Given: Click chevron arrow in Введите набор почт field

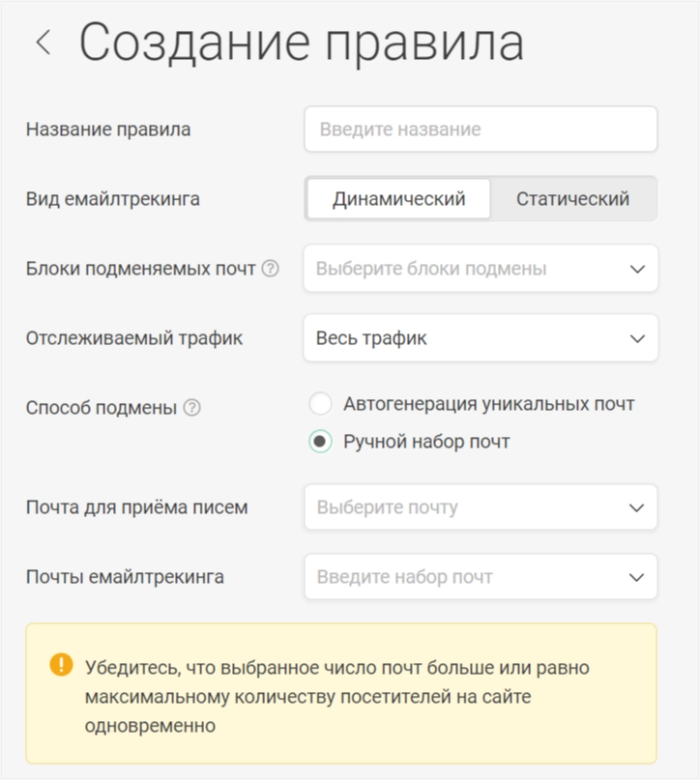Looking at the screenshot, I should [636, 578].
